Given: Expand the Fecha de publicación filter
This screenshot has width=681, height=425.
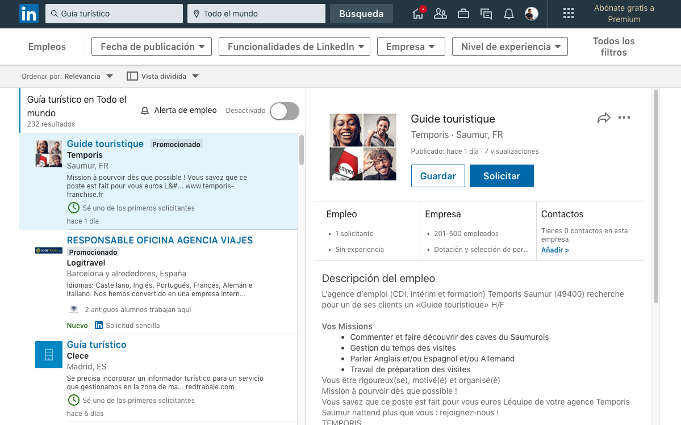Looking at the screenshot, I should pos(152,47).
